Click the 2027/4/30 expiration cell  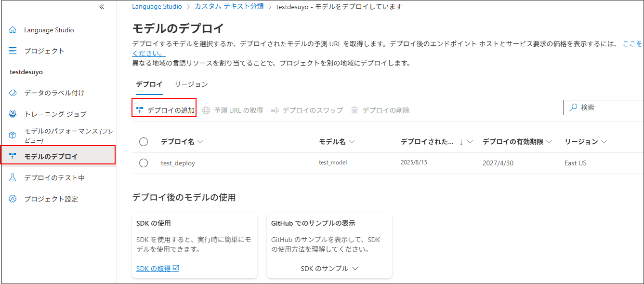pos(498,163)
